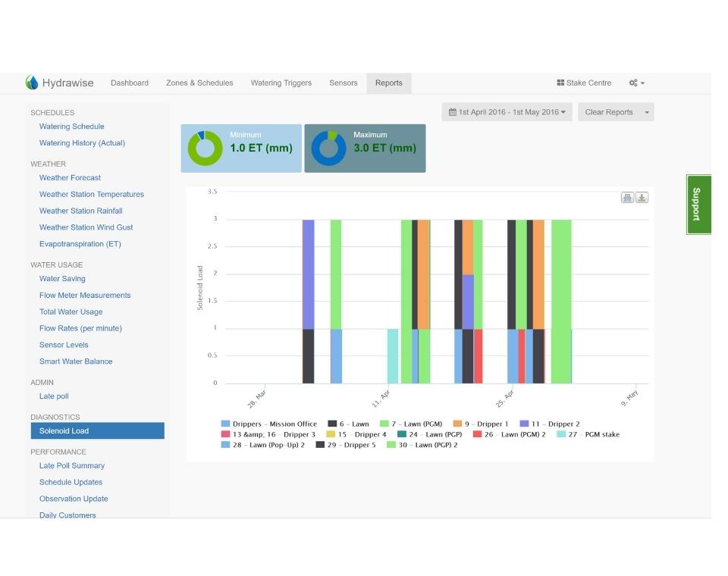The width and height of the screenshot is (728, 576).
Task: Click the calendar icon in date range
Action: point(453,112)
